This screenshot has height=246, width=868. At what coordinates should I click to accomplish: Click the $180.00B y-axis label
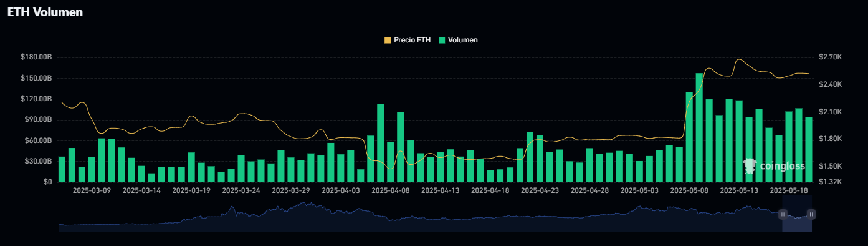click(36, 57)
